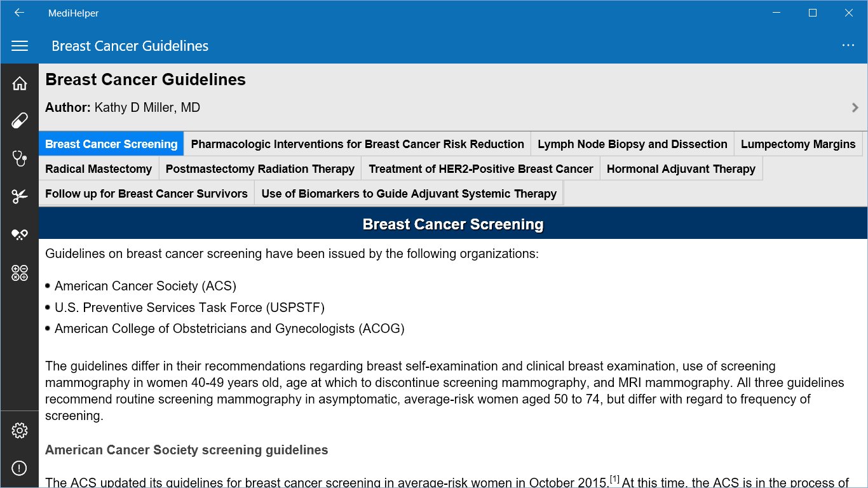Select the heart and pills sidebar icon
The height and width of the screenshot is (488, 868).
point(20,234)
